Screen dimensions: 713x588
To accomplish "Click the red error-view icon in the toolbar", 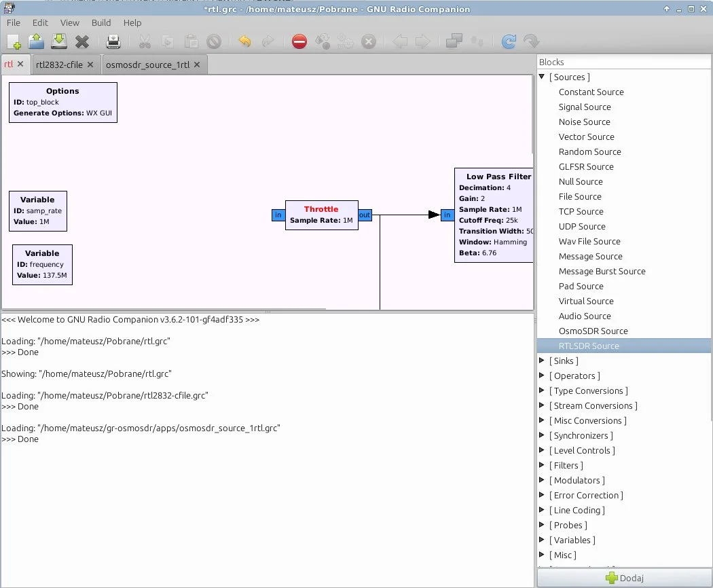I will tap(299, 42).
